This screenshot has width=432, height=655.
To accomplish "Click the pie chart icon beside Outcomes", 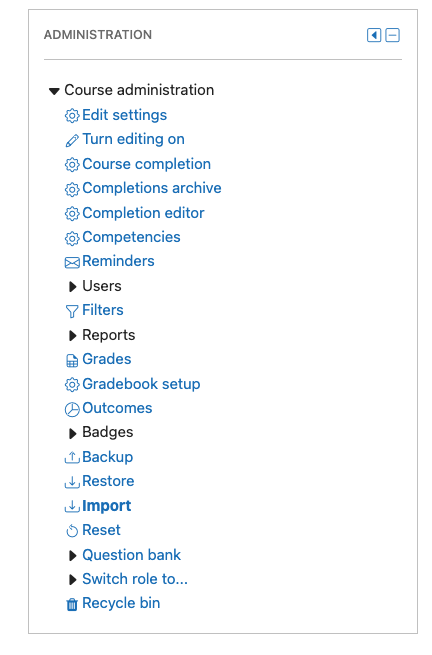I will (72, 409).
